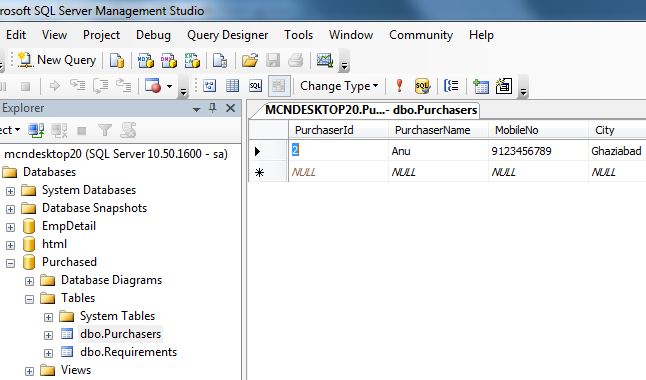The width and height of the screenshot is (646, 380).
Task: Expand the html database node
Action: [10, 245]
